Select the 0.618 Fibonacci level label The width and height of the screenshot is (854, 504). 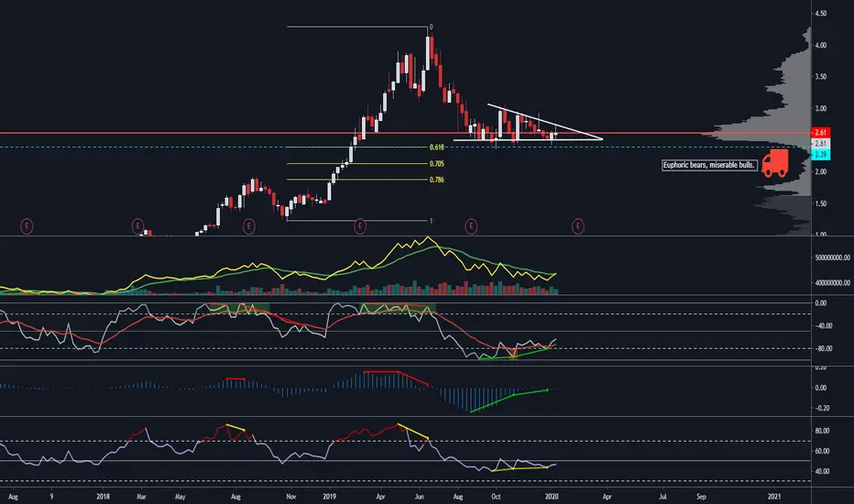pos(437,148)
